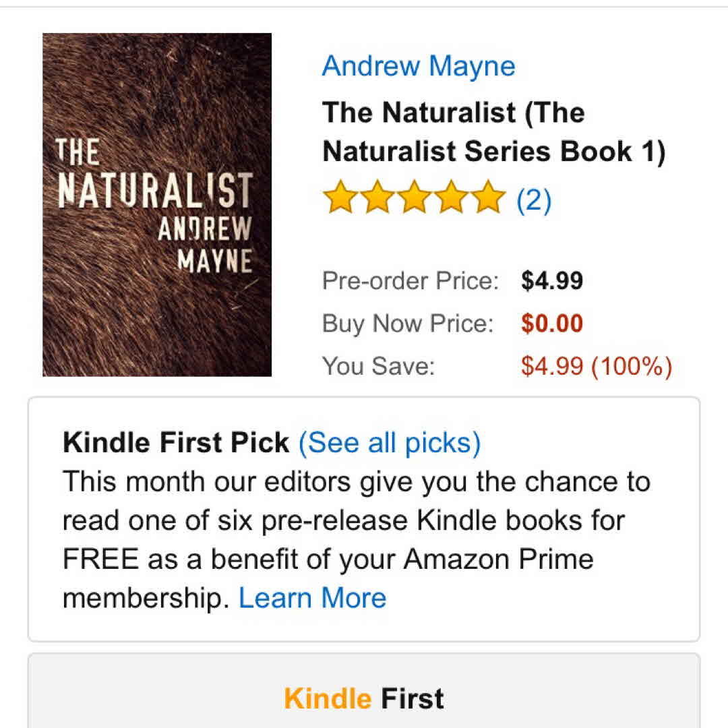Tap the Kindle First header at bottom

[364, 699]
